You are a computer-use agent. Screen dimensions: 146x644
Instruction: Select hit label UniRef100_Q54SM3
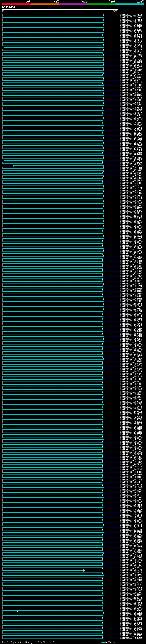[131, 635]
